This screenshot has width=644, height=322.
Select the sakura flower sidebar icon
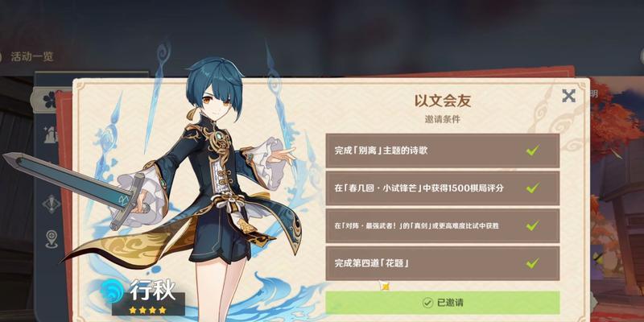pos(50,100)
